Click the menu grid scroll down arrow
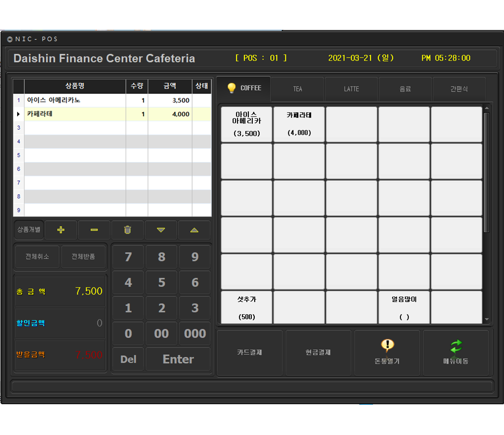Image resolution: width=504 pixels, height=435 pixels. [x=486, y=319]
